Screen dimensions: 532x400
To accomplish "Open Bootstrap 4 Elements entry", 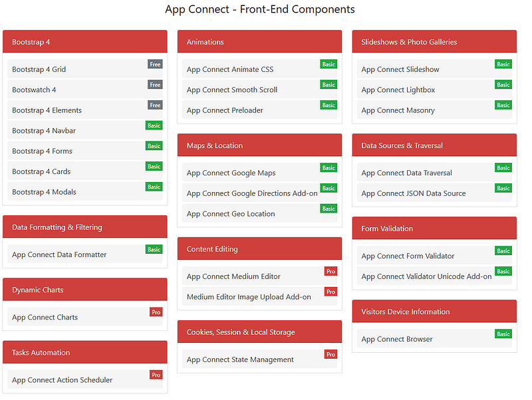I will (x=85, y=110).
